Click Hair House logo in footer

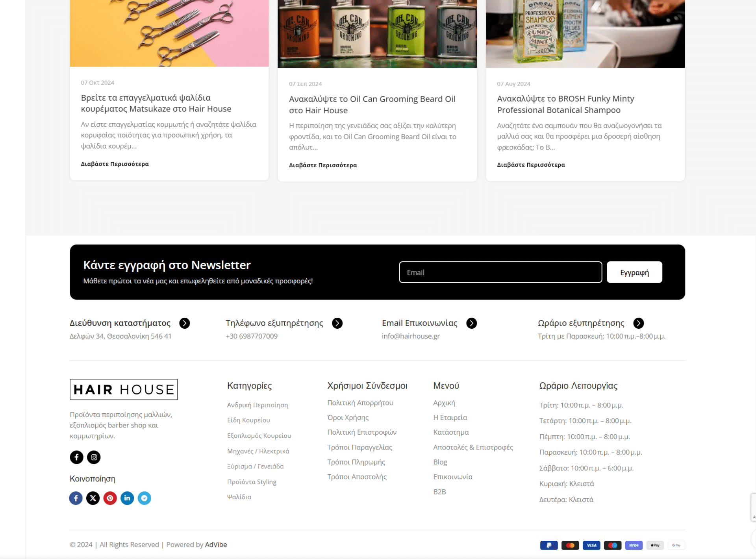point(124,389)
